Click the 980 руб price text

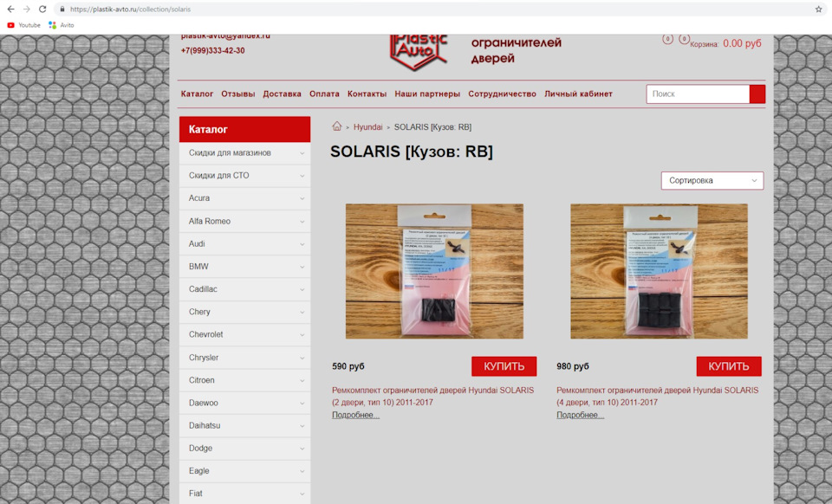point(573,366)
